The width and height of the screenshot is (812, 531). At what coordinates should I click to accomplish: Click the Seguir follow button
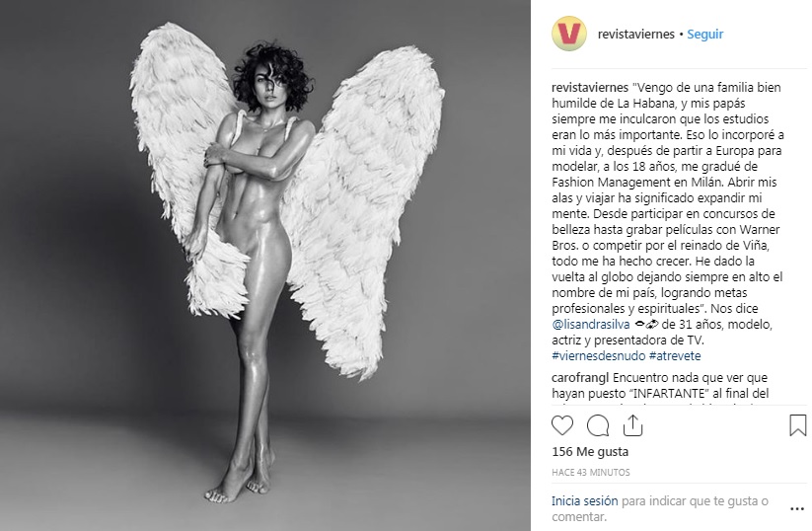pos(704,35)
